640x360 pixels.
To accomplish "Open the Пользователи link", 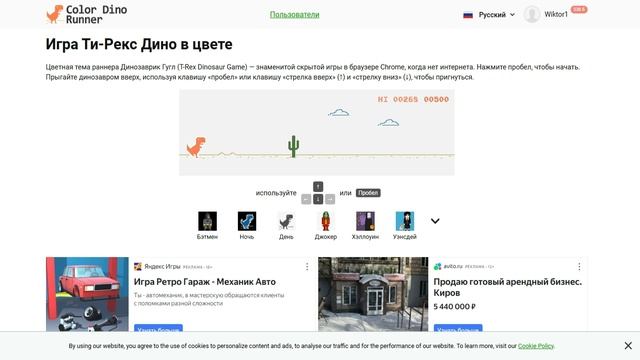I will pyautogui.click(x=294, y=15).
